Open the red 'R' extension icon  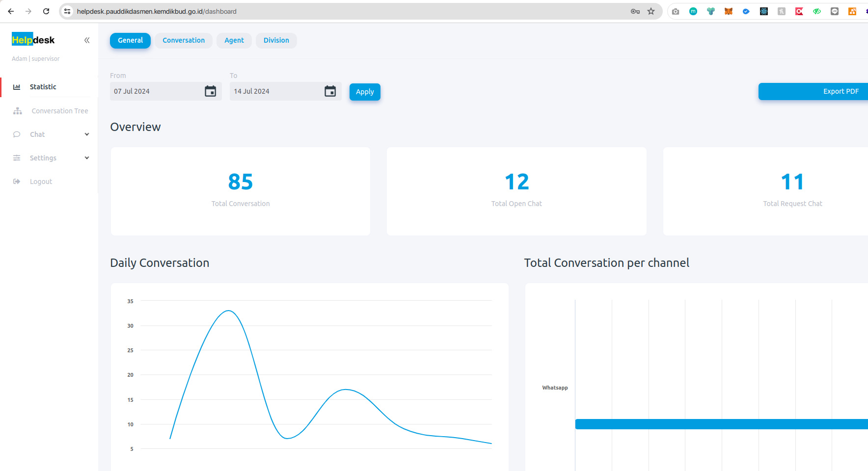coord(799,11)
